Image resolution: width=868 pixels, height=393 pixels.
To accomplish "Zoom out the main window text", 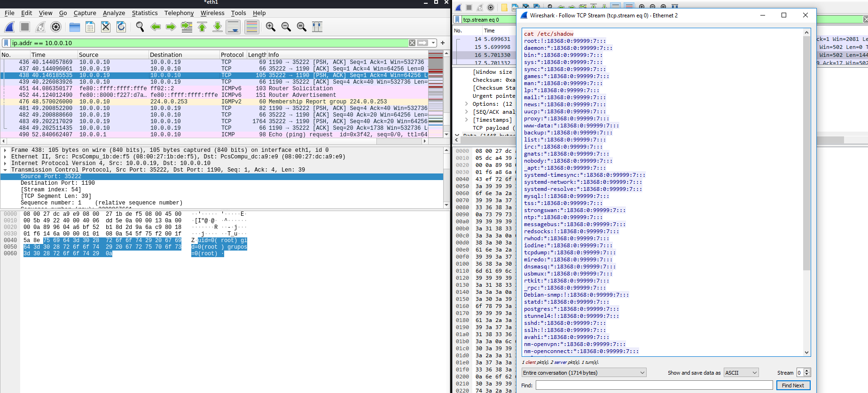I will 286,27.
